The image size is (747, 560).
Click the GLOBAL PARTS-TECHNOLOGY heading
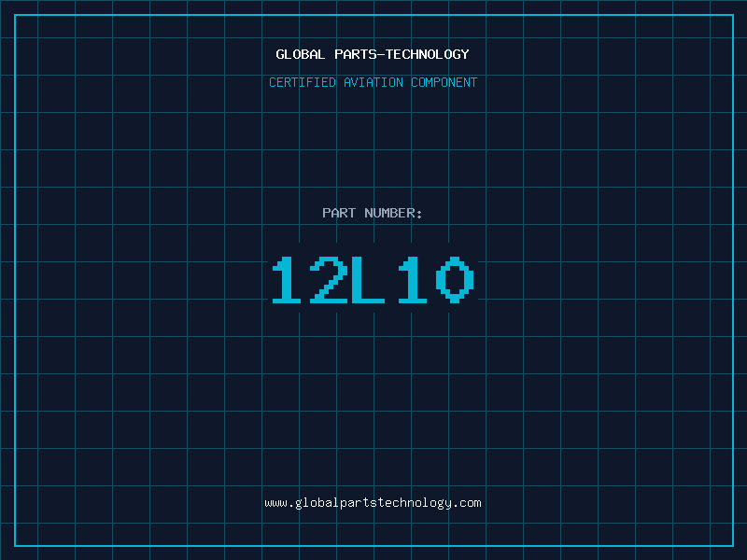click(373, 54)
